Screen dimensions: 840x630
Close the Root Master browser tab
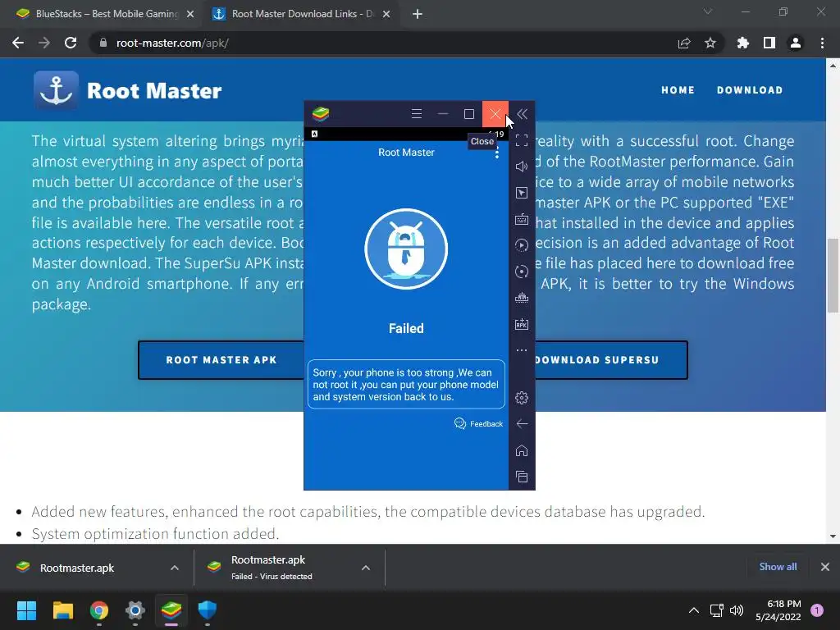tap(386, 15)
